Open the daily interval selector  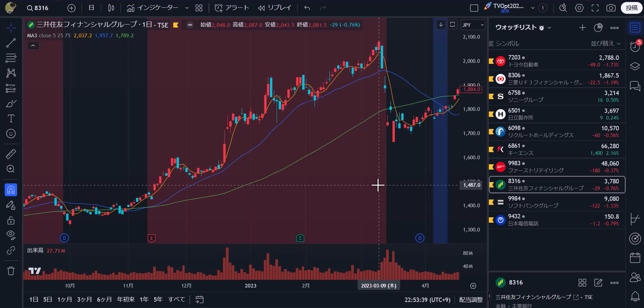(91, 8)
